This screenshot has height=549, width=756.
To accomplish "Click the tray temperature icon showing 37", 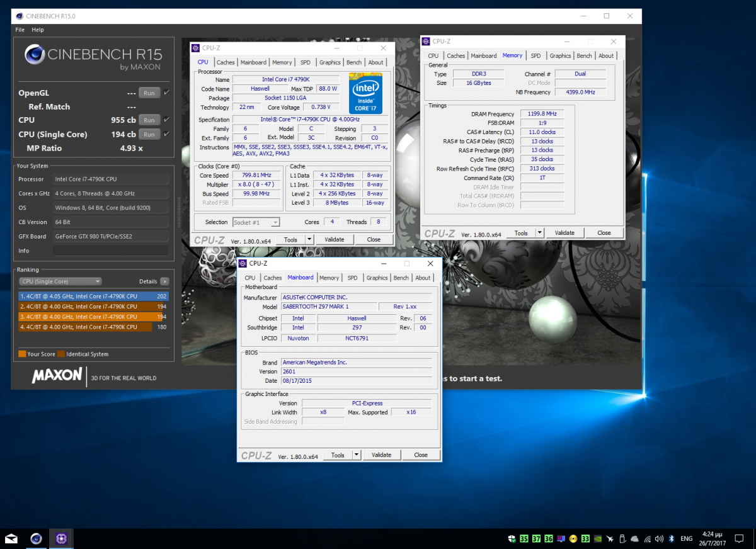I will 536,539.
